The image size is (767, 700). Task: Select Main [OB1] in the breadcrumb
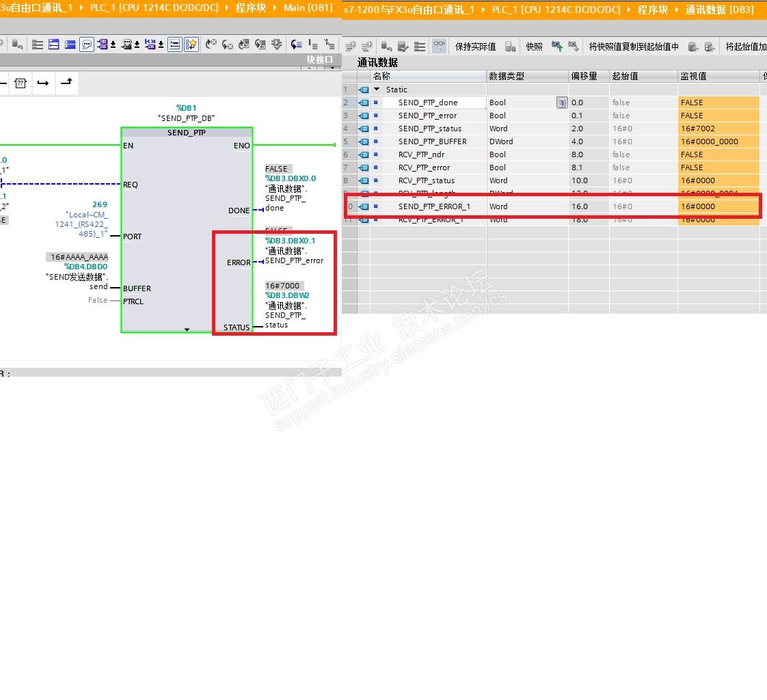pyautogui.click(x=308, y=8)
